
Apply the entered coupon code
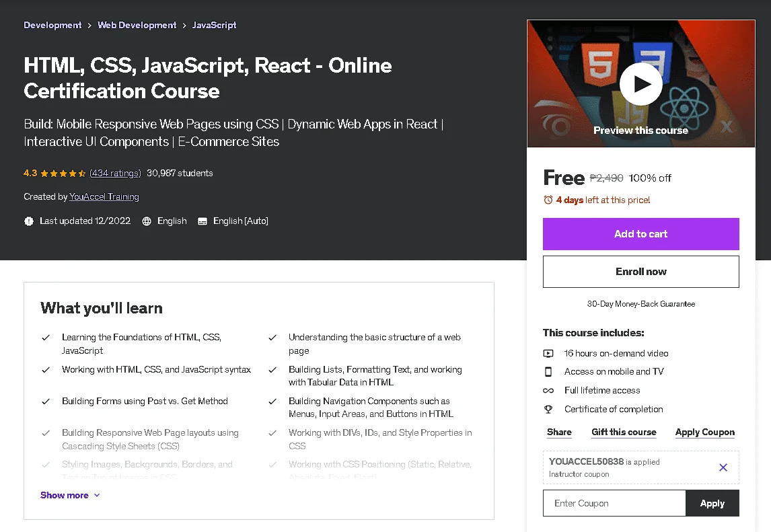point(712,503)
